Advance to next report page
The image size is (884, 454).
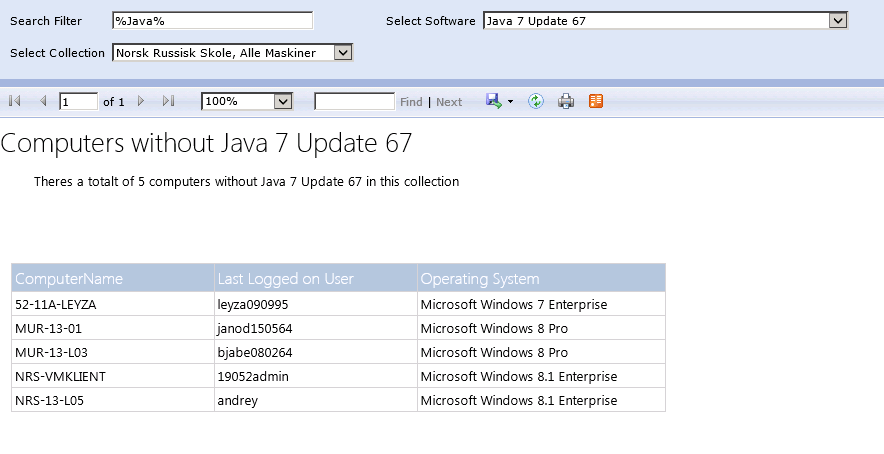[x=141, y=102]
